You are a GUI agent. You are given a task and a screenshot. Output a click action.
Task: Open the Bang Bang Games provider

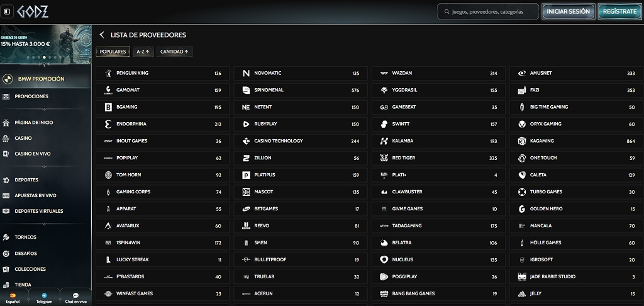(438, 293)
